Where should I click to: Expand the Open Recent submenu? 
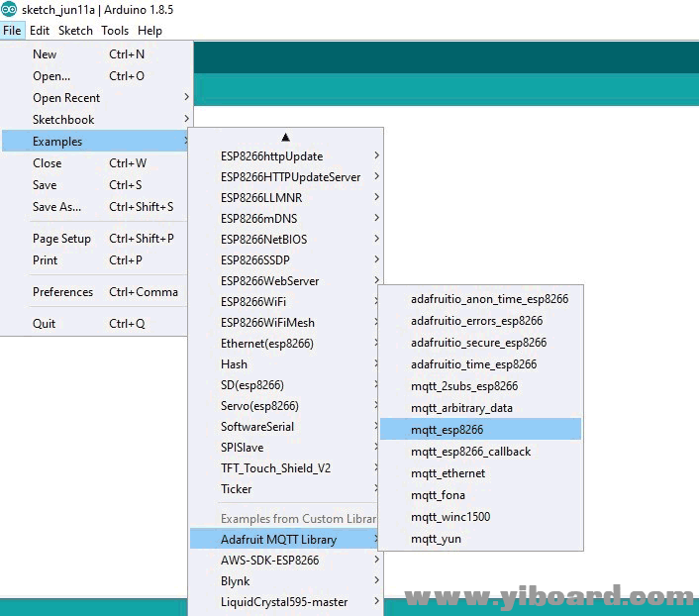click(x=96, y=98)
